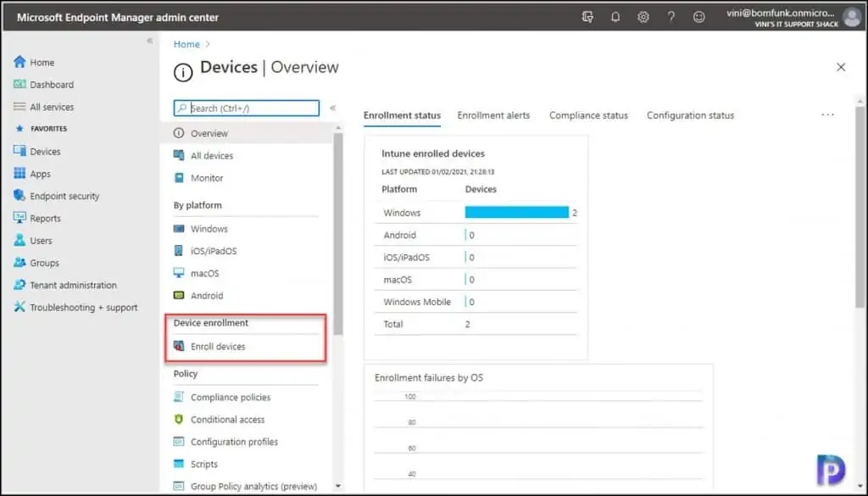This screenshot has width=868, height=496.
Task: Click the Troubleshooting + support wrench icon
Action: (x=19, y=307)
